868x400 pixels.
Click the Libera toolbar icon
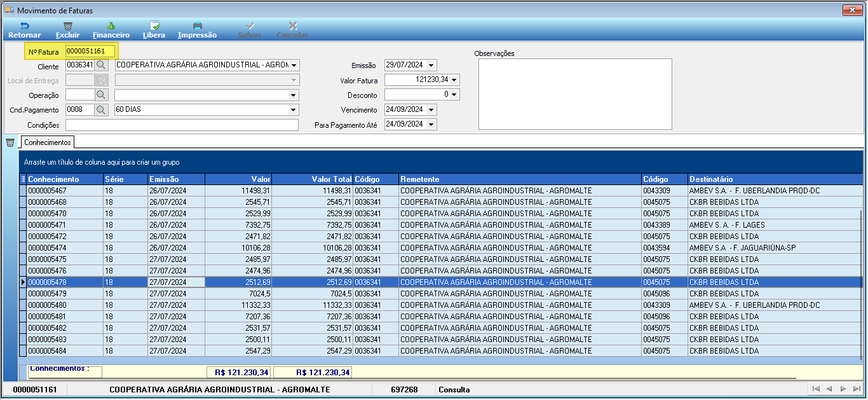tap(154, 26)
